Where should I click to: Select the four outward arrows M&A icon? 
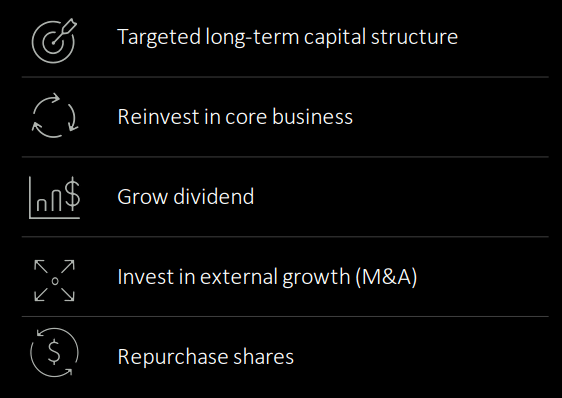coord(54,280)
